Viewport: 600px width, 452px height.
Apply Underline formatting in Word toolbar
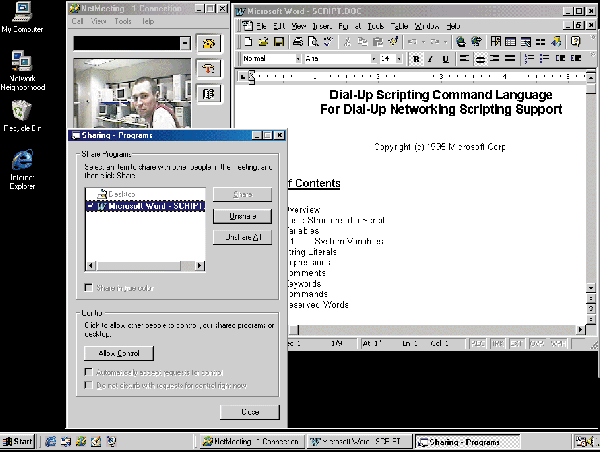point(446,59)
